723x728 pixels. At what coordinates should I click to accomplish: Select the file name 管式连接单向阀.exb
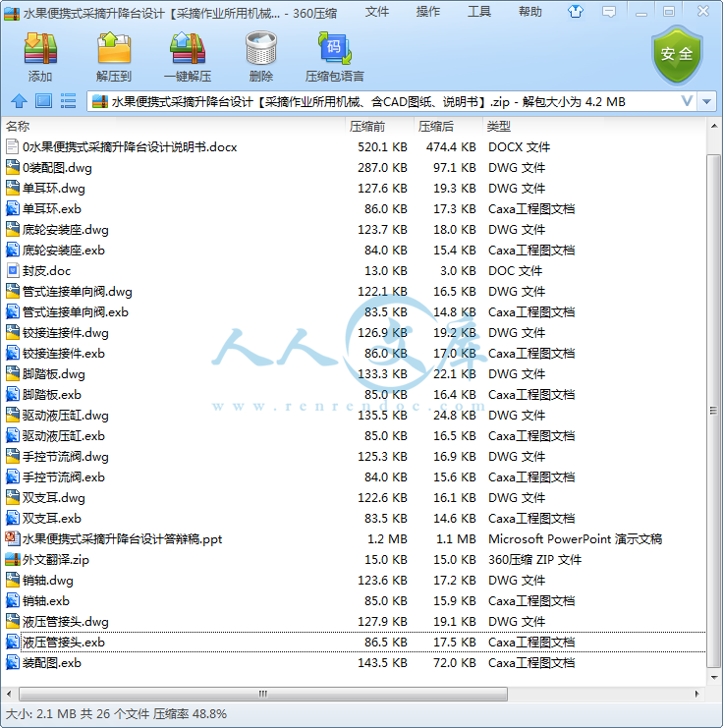pyautogui.click(x=76, y=311)
